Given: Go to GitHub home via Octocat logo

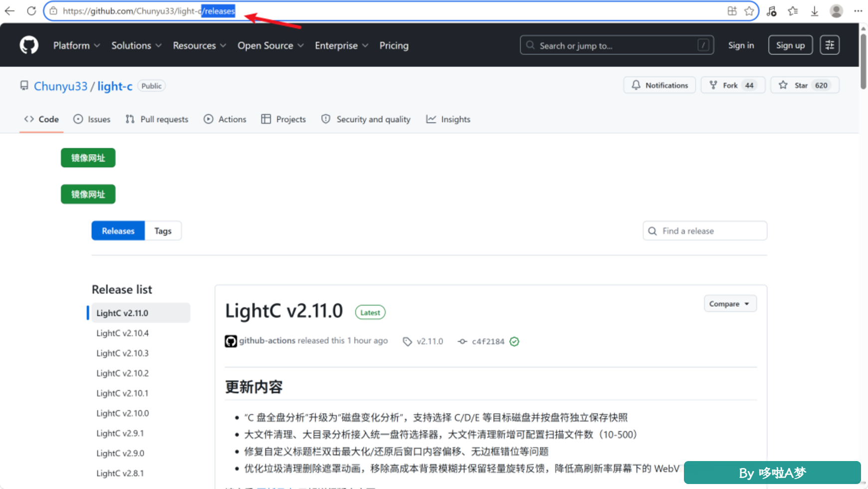Looking at the screenshot, I should [29, 45].
